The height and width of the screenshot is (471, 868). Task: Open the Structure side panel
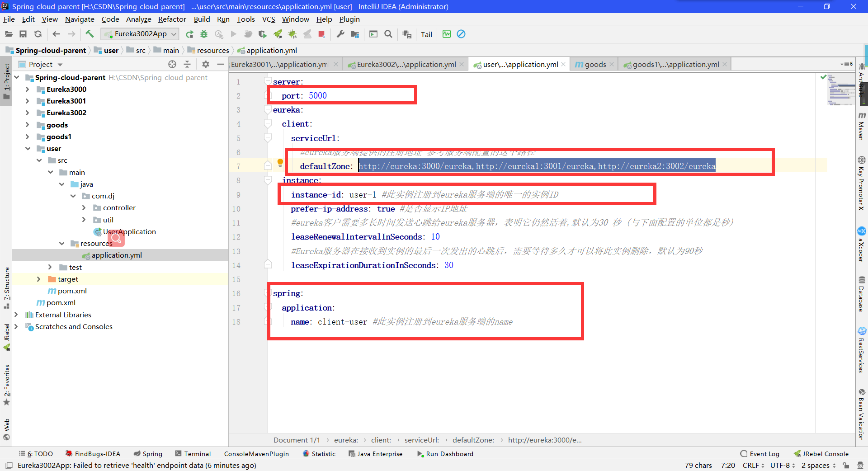7,288
